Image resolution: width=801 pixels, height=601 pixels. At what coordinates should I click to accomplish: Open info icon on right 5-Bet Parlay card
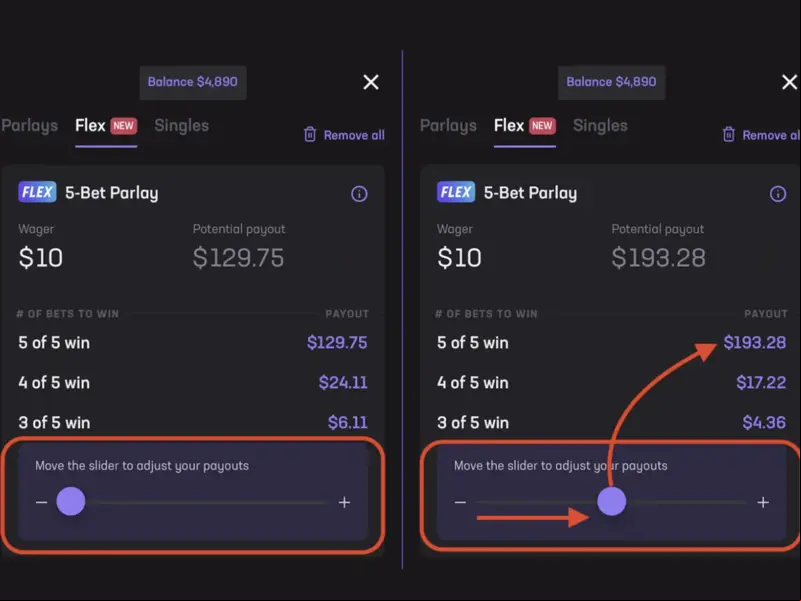click(x=778, y=194)
